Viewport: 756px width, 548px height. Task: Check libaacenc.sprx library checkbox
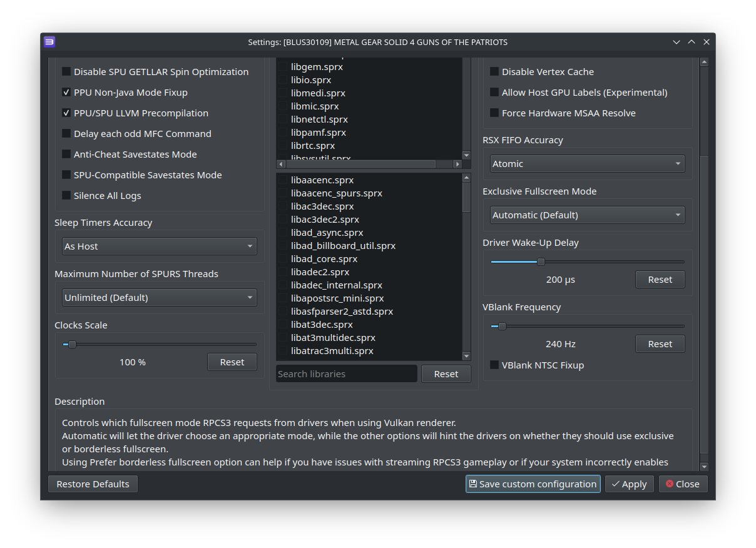(283, 180)
